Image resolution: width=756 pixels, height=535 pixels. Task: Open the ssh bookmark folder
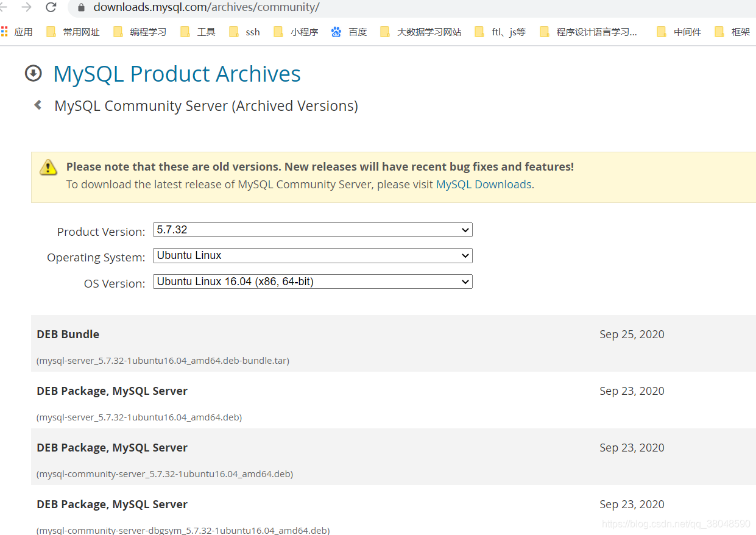(245, 32)
